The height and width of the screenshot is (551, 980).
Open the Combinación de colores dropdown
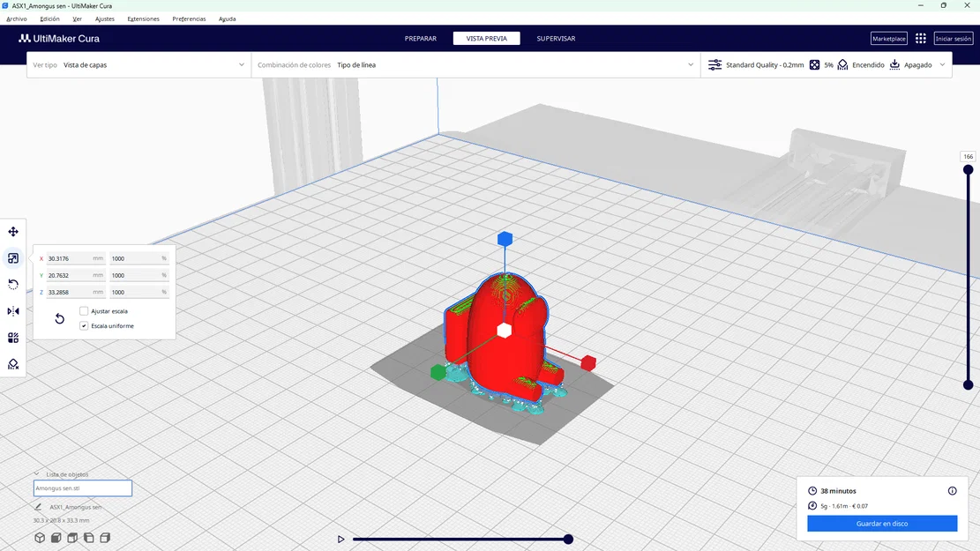[x=475, y=65]
